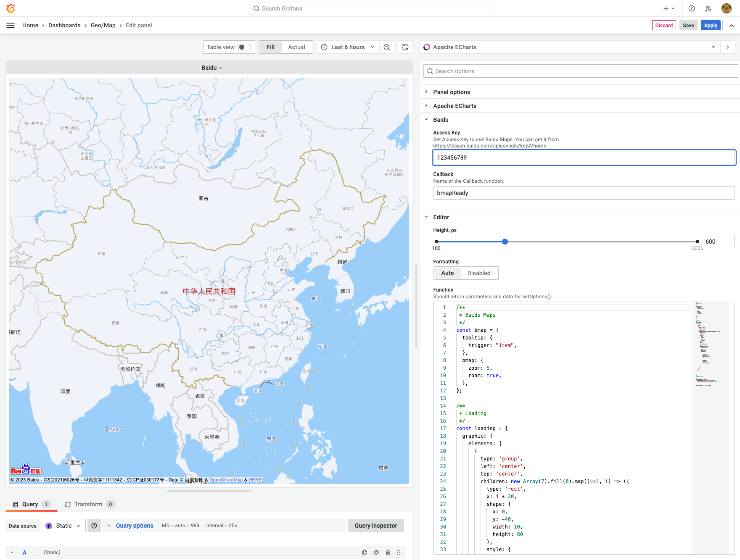This screenshot has width=740, height=560.
Task: Delete query A using the trash icon
Action: pyautogui.click(x=388, y=552)
